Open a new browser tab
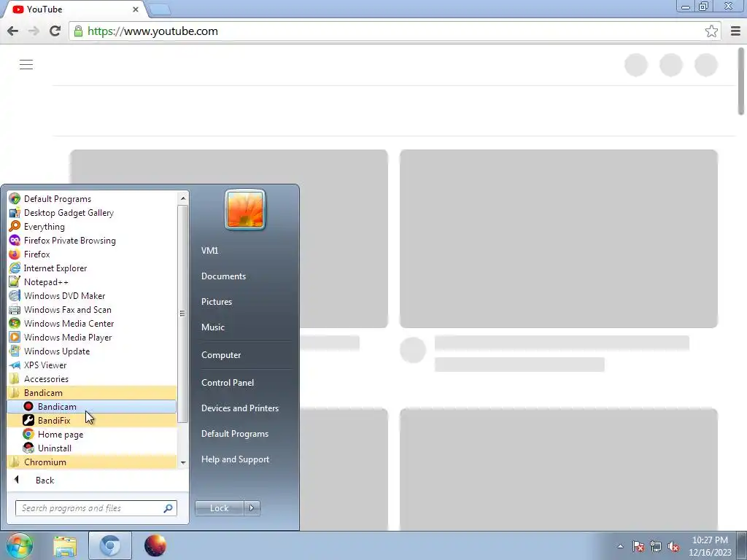Screen dimensions: 747x560 pyautogui.click(x=159, y=9)
